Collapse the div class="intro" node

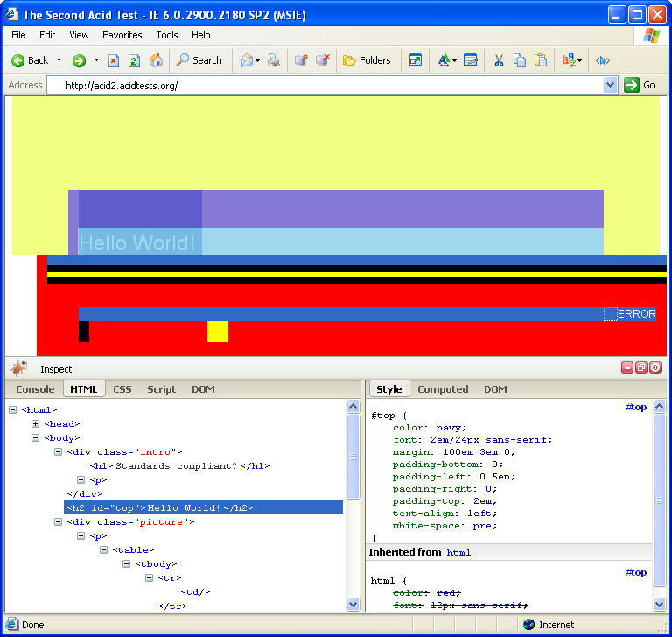point(59,451)
